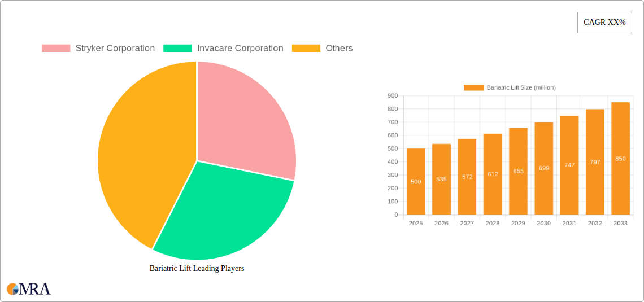Viewport: 644px width, 302px height.
Task: Click the 2032 bar showing 797
Action: point(595,162)
